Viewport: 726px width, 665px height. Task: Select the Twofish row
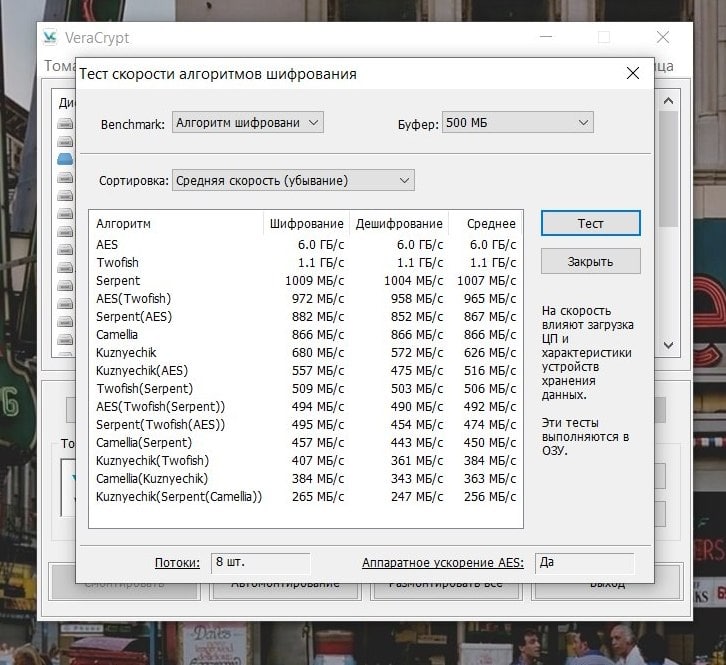pyautogui.click(x=306, y=263)
